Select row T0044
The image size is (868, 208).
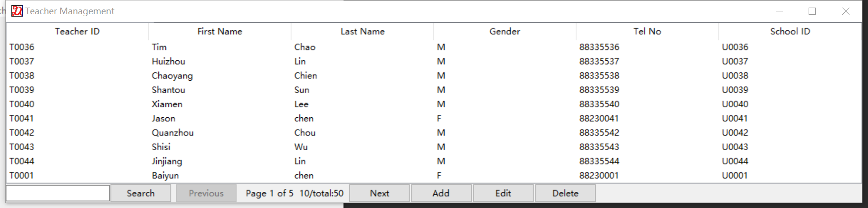click(x=434, y=161)
